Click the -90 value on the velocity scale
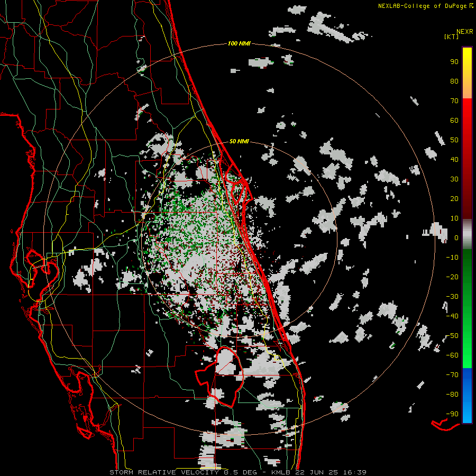The width and height of the screenshot is (476, 476). click(452, 414)
